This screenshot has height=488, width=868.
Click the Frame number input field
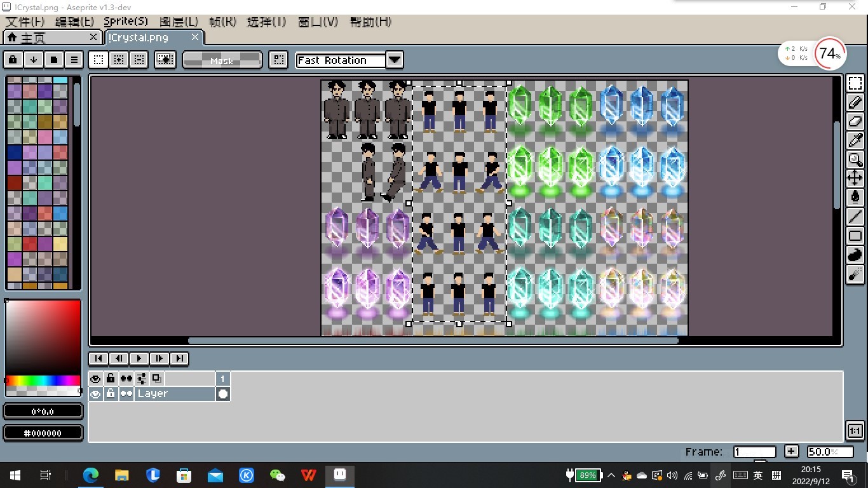(755, 452)
